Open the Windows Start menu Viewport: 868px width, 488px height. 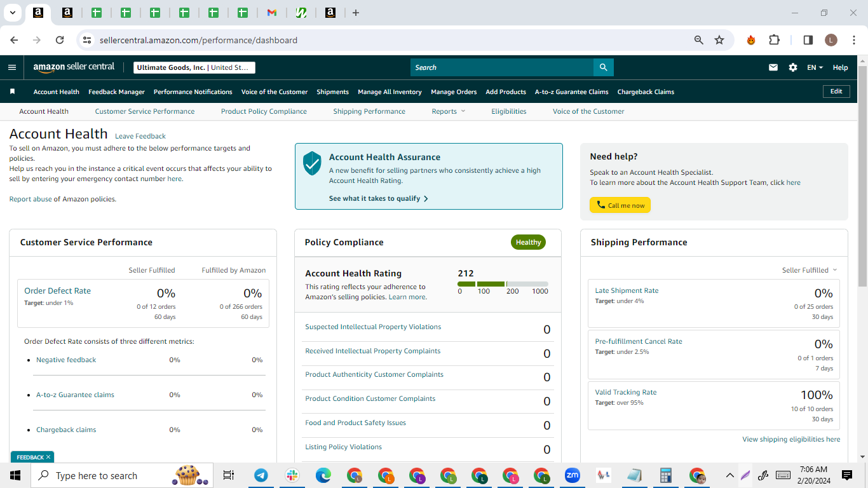coord(15,475)
